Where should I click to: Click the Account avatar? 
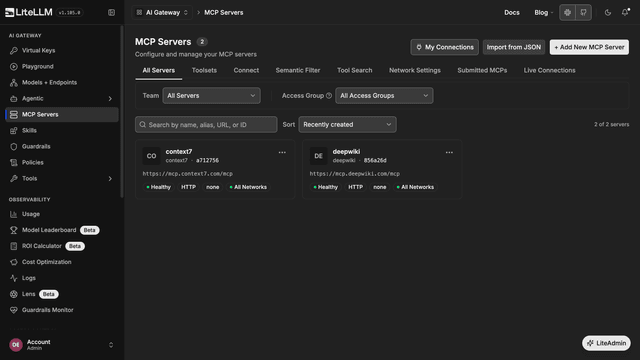point(16,345)
